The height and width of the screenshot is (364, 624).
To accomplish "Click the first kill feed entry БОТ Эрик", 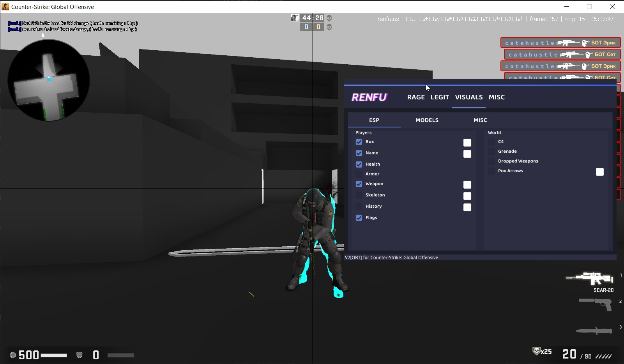I will (x=560, y=43).
